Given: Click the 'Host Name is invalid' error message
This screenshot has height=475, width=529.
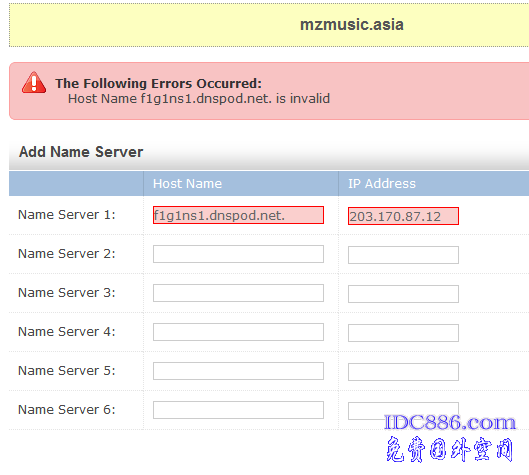Looking at the screenshot, I should (x=199, y=99).
